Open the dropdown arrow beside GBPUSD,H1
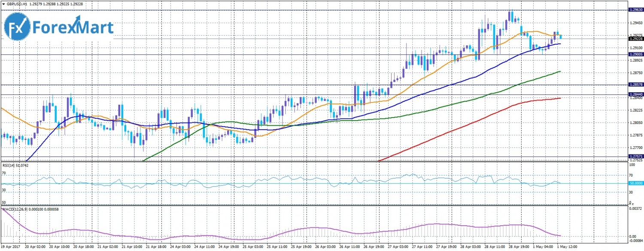 [x=3, y=4]
